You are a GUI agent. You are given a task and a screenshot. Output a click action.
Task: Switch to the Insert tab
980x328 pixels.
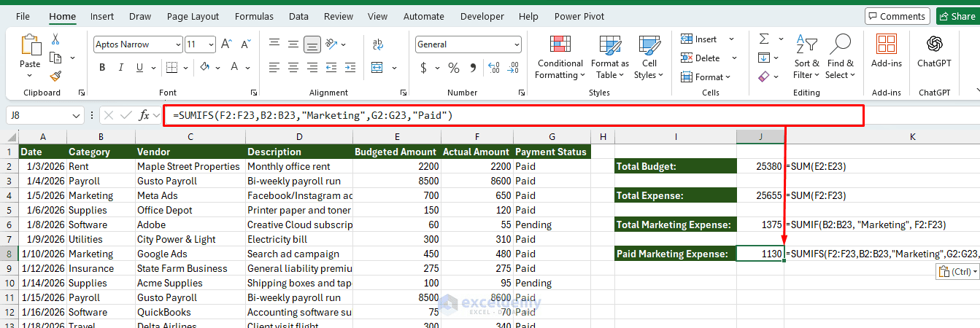tap(102, 16)
